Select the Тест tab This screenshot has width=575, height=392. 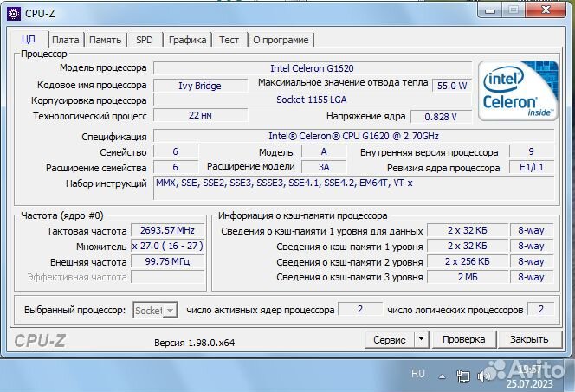pos(229,40)
